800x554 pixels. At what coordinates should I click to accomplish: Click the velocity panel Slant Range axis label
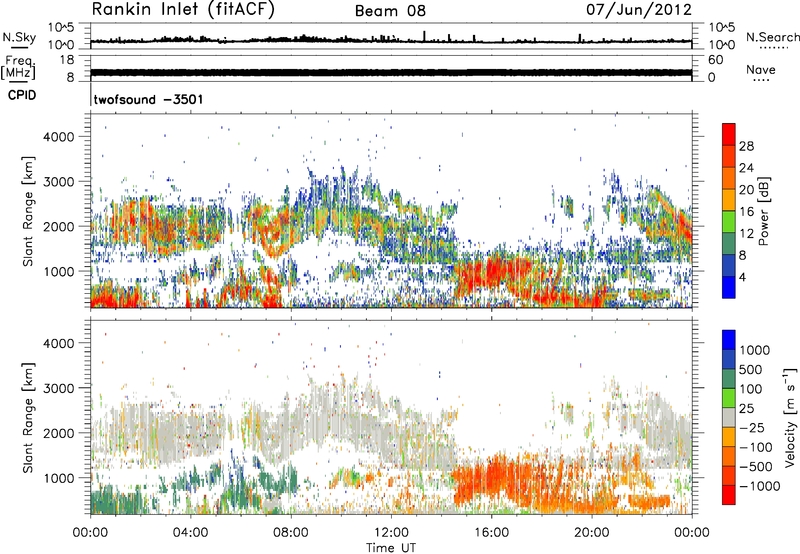(x=28, y=417)
